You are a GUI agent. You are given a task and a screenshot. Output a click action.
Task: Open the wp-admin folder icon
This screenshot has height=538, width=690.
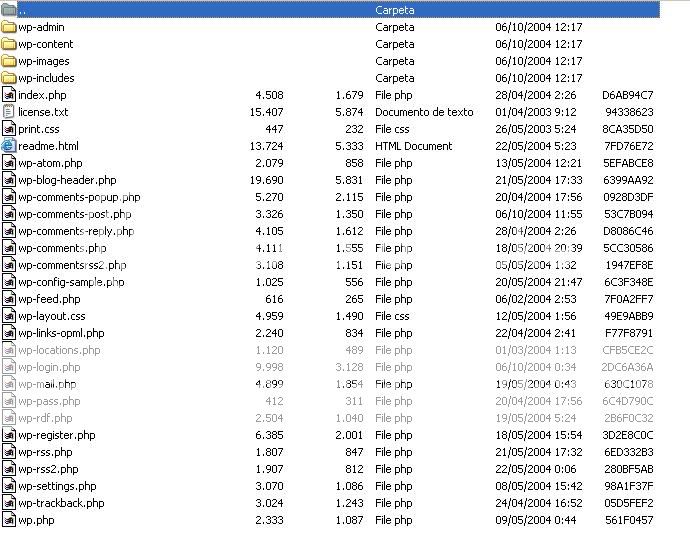click(x=8, y=27)
